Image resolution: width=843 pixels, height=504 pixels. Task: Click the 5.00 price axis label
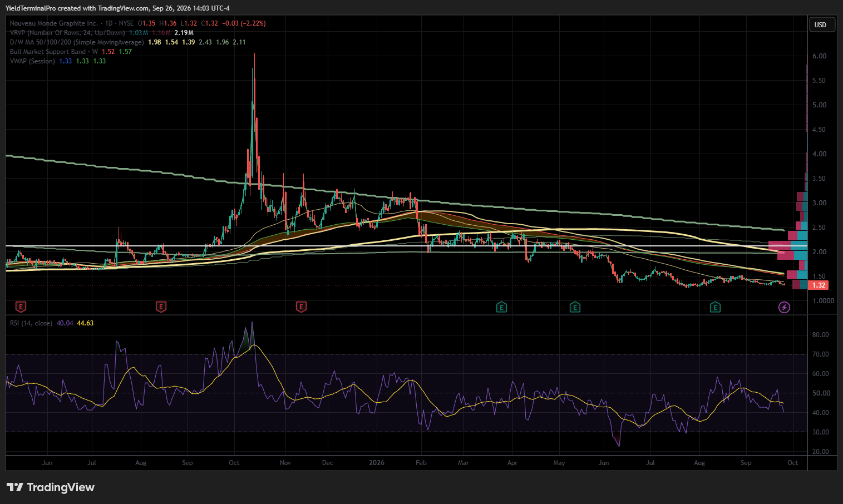(x=819, y=105)
